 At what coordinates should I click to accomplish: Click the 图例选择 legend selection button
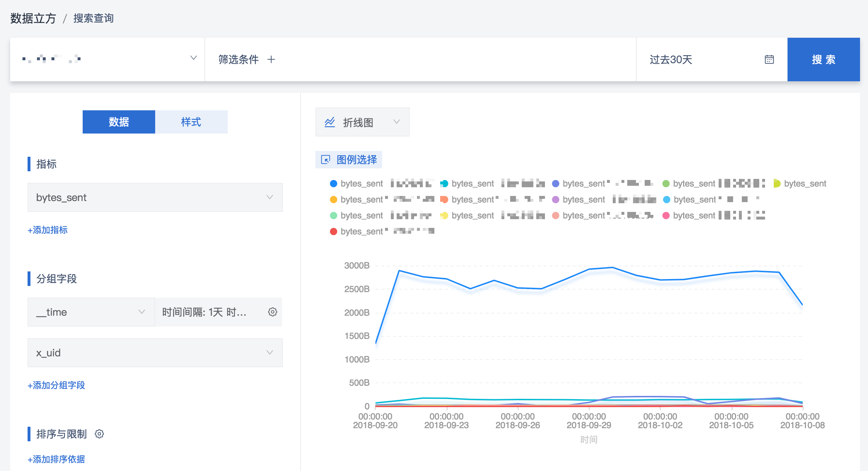tap(349, 160)
